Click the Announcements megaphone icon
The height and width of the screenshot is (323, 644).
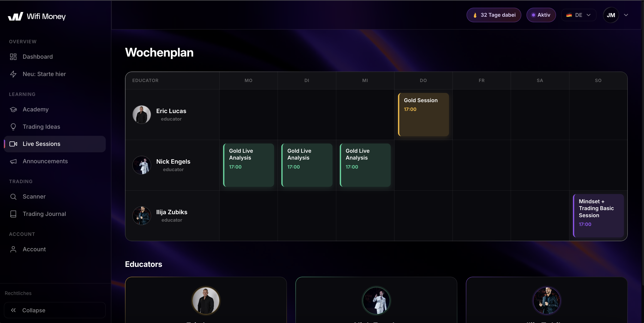(13, 161)
